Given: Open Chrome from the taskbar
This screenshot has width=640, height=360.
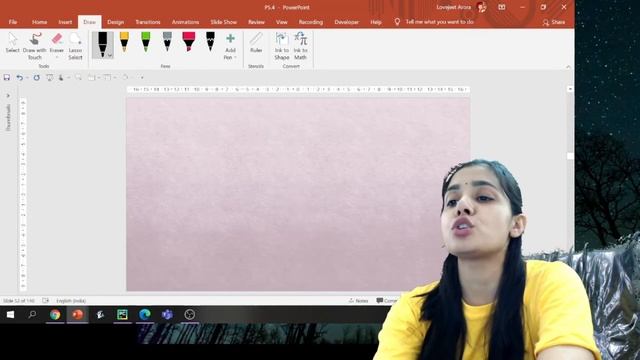Looking at the screenshot, I should point(55,315).
